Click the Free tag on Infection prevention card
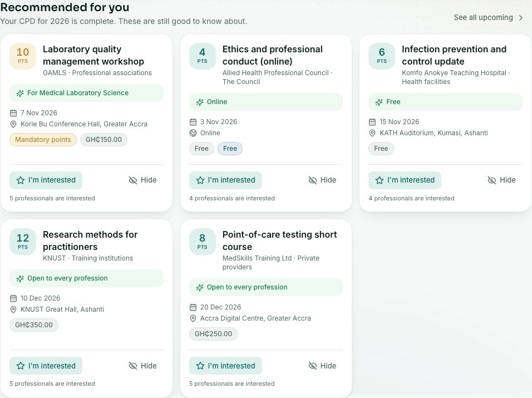The width and height of the screenshot is (532, 398). pyautogui.click(x=381, y=149)
